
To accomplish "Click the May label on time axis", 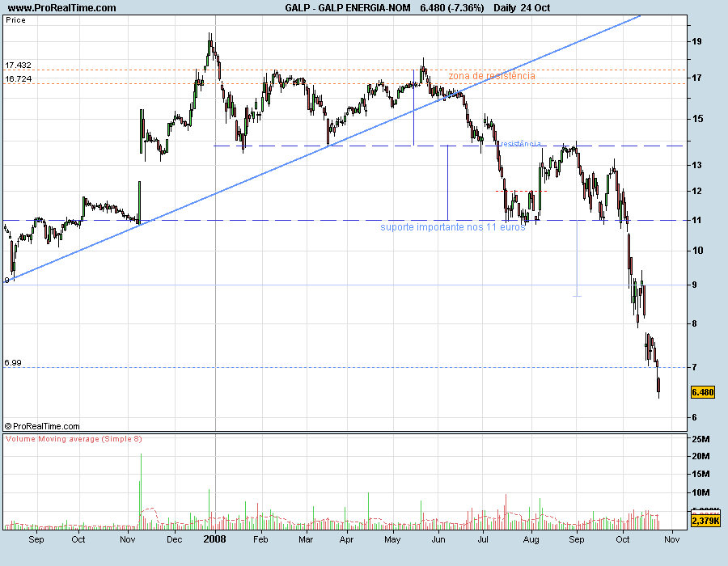I will click(392, 539).
